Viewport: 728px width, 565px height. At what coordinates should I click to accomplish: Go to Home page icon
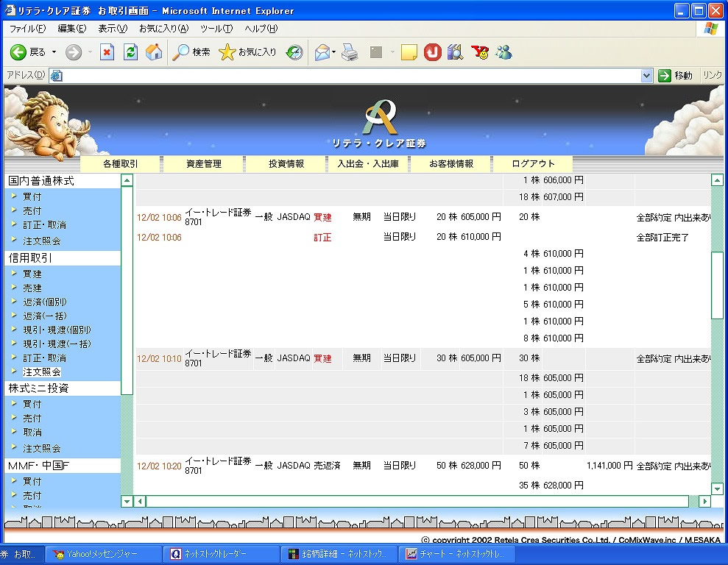154,52
